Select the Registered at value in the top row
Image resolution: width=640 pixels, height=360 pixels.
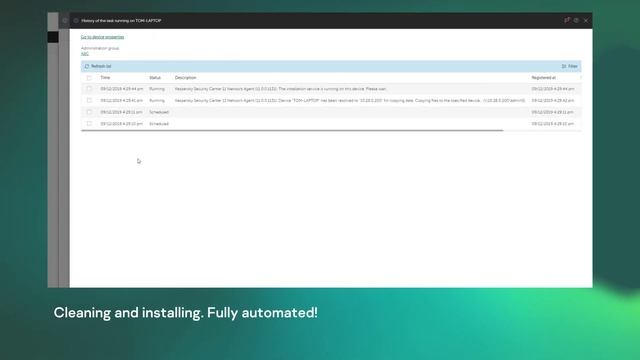pyautogui.click(x=553, y=89)
